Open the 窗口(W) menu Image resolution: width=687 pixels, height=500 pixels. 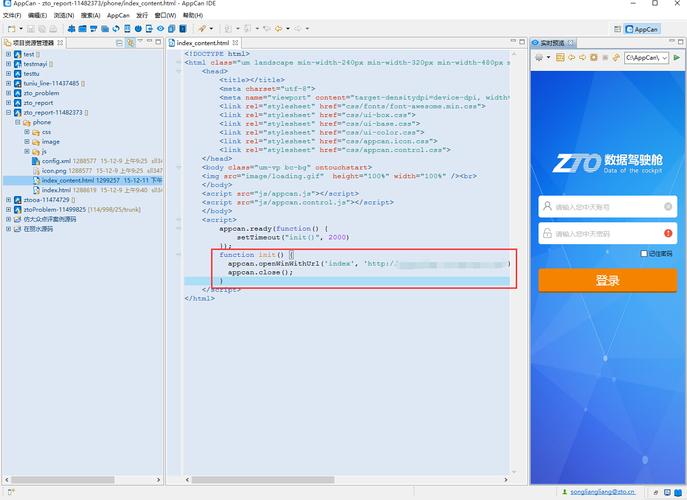(x=165, y=15)
